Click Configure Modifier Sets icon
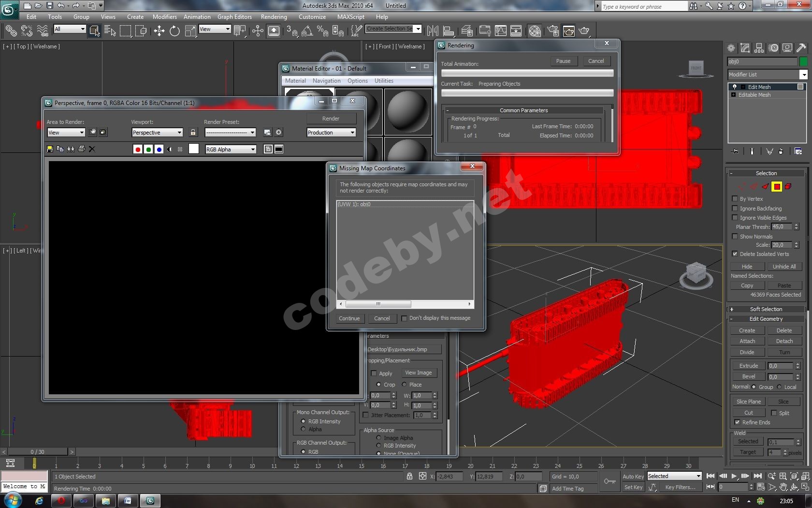Viewport: 812px width, 508px height. click(x=798, y=151)
